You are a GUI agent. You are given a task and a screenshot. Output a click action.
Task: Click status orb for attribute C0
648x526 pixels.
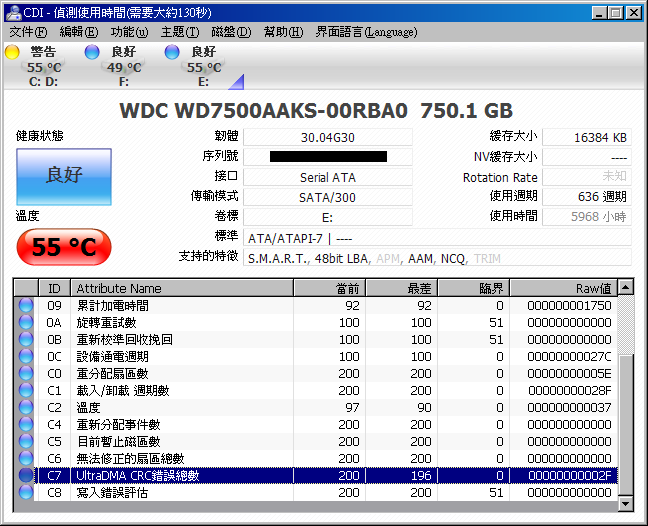(26, 373)
